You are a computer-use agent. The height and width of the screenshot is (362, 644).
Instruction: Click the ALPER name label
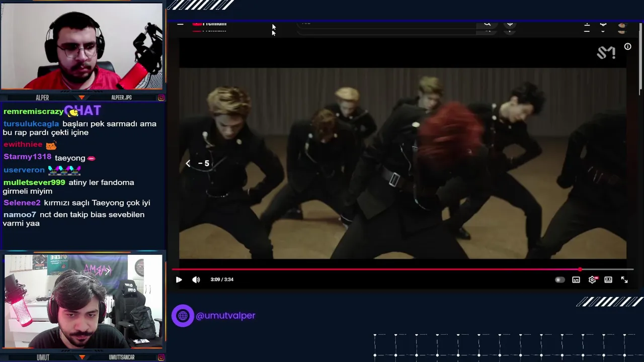click(42, 98)
